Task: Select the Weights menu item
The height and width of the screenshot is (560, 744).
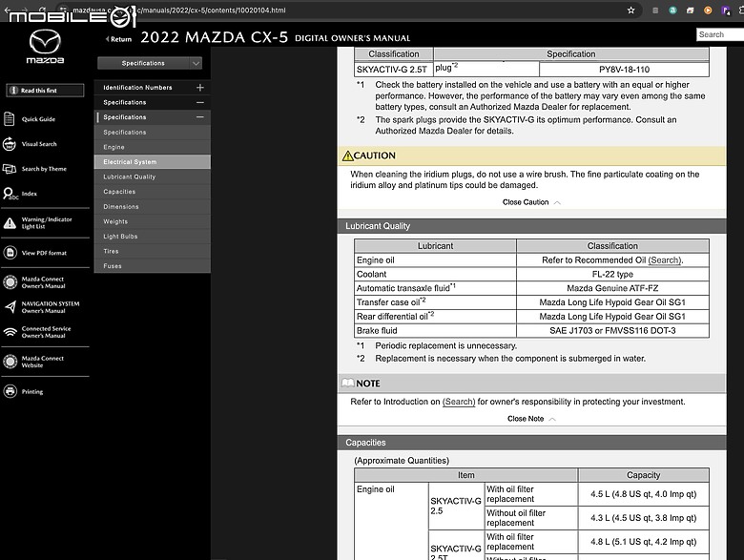Action: tap(153, 221)
